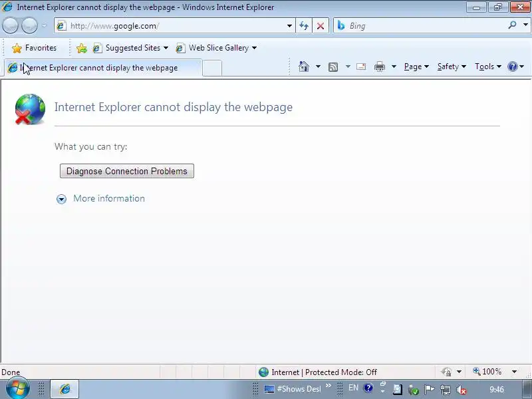532x399 pixels.
Task: Click the EN language indicator
Action: point(353,388)
